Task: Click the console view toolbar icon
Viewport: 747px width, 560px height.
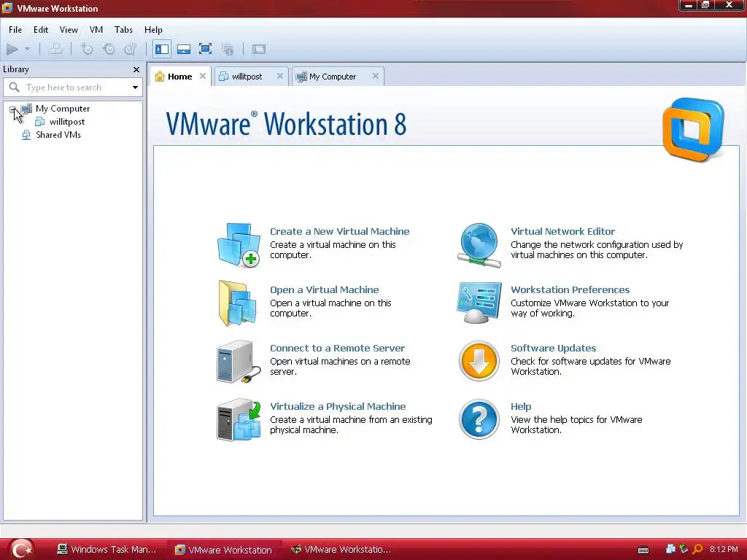Action: click(x=259, y=49)
